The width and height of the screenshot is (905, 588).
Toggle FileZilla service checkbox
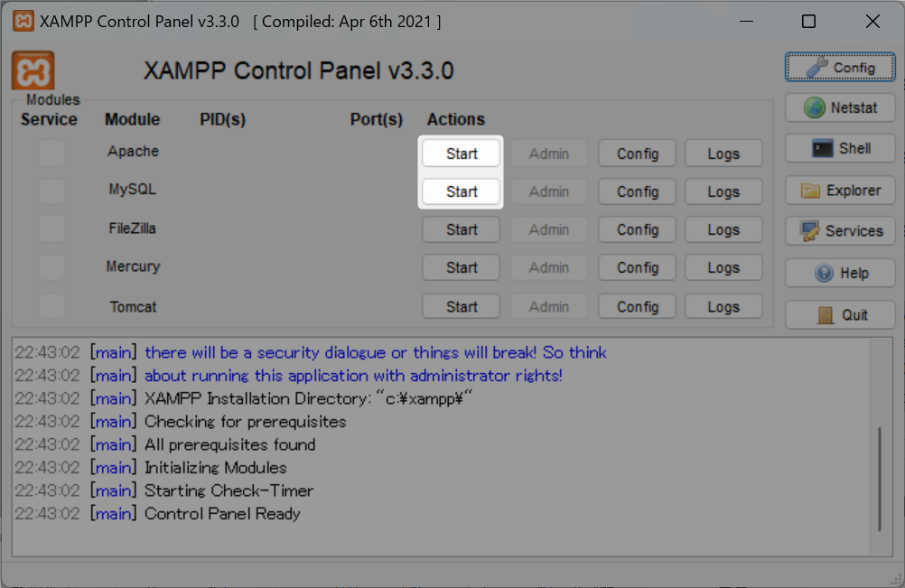coord(51,229)
